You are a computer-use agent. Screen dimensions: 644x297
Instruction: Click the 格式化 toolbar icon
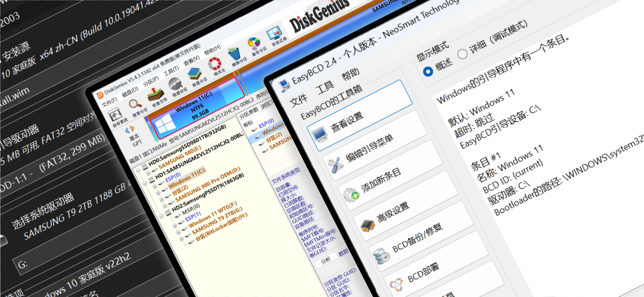(215, 63)
